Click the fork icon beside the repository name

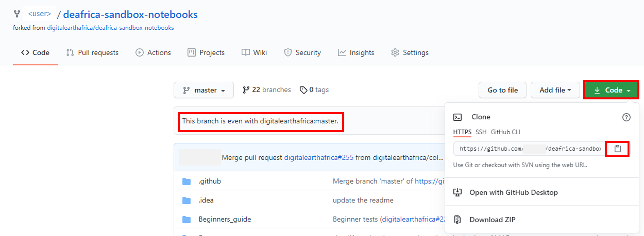pos(17,14)
